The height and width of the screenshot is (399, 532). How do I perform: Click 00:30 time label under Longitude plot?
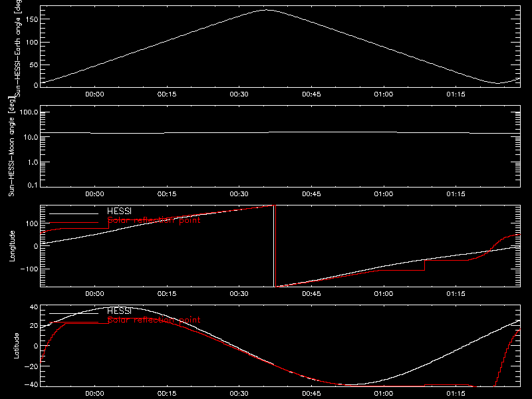click(239, 294)
